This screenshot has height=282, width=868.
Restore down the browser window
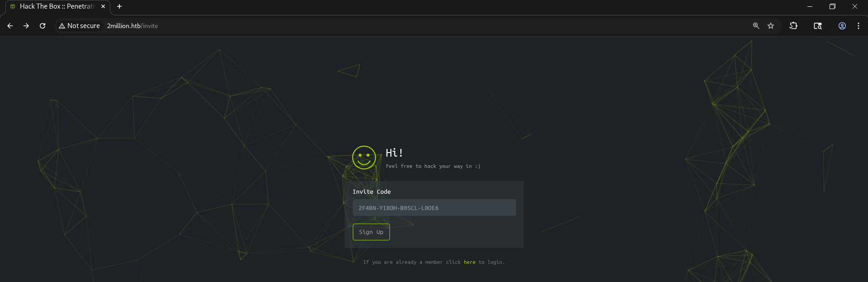(832, 6)
